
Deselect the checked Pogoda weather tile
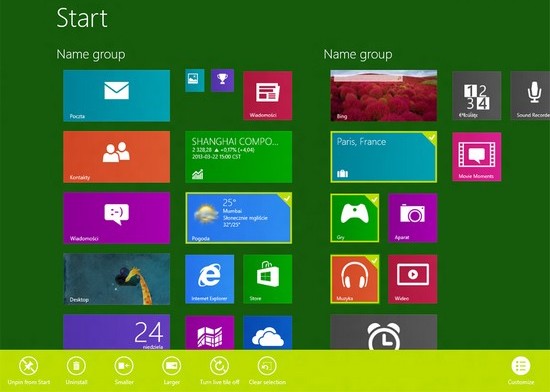point(239,218)
